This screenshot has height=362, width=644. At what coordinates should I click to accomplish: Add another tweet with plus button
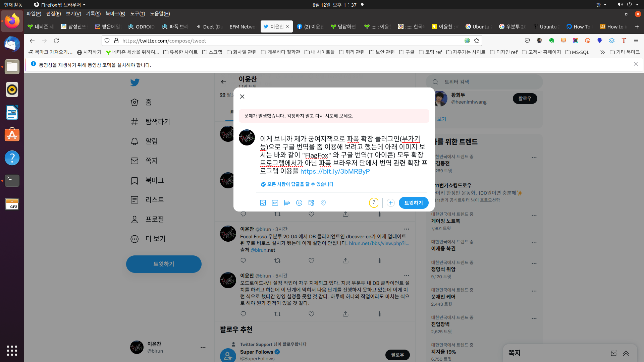click(391, 203)
